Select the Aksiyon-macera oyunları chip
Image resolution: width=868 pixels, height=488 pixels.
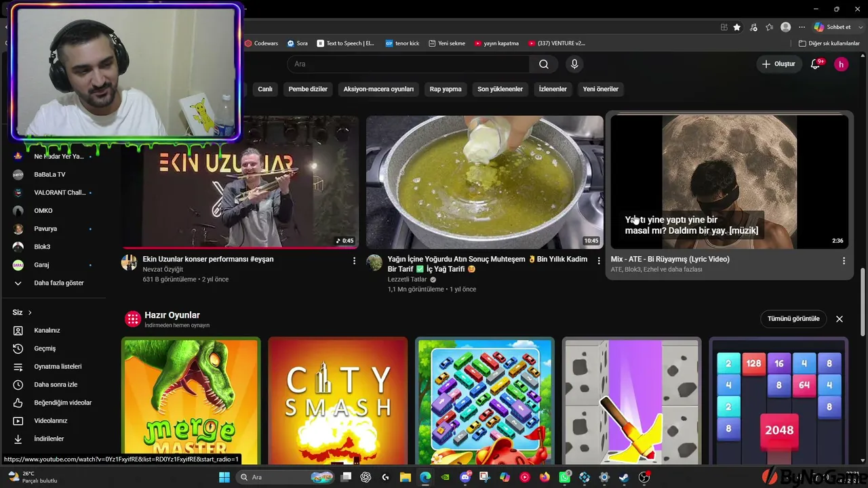(x=378, y=89)
